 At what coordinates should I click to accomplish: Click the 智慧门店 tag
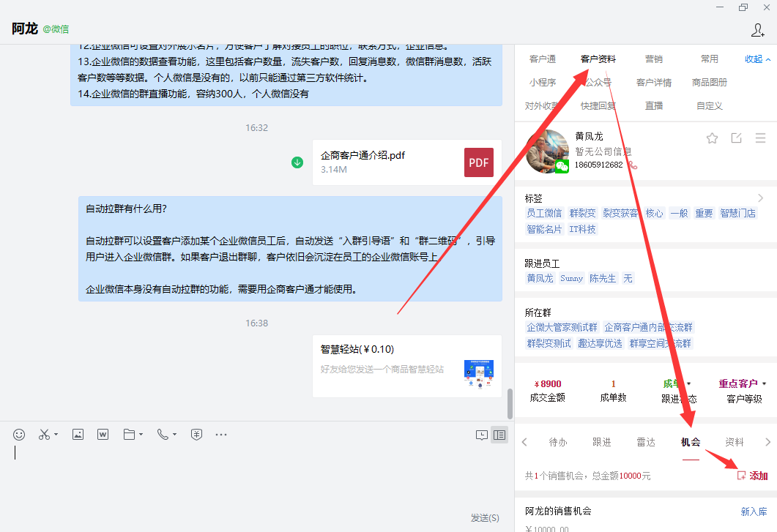[738, 213]
